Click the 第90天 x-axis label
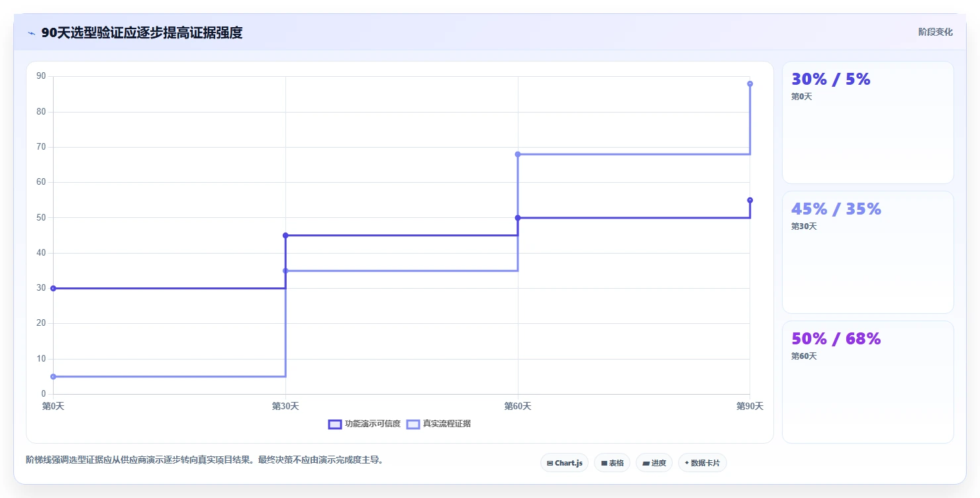The width and height of the screenshot is (980, 498). click(x=750, y=406)
